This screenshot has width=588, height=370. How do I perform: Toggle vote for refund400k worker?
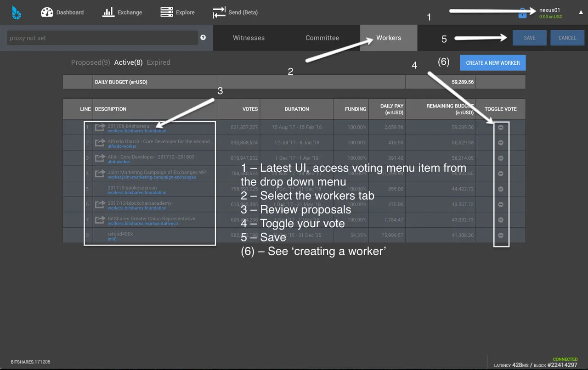click(x=501, y=235)
